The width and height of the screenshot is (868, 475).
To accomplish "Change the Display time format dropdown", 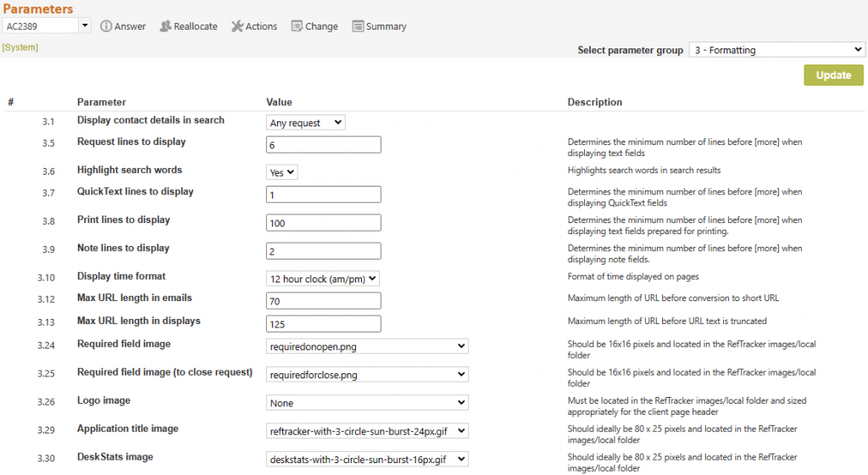I will pyautogui.click(x=323, y=278).
